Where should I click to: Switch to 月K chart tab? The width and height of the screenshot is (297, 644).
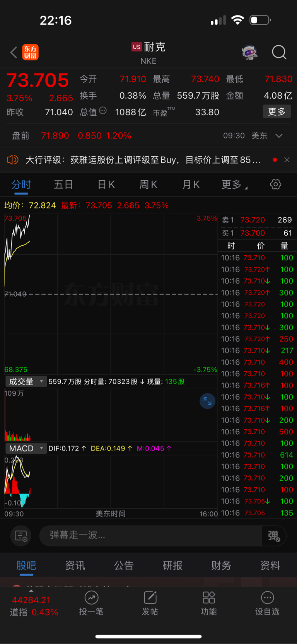point(191,184)
